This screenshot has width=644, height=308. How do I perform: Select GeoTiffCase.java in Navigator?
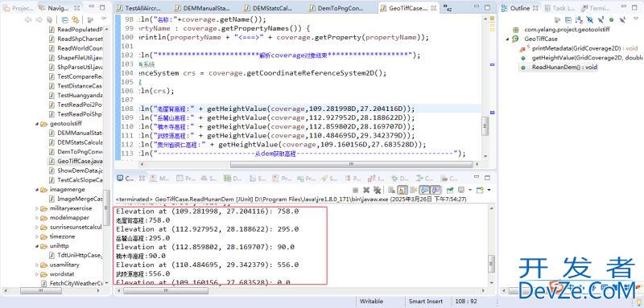(75, 161)
